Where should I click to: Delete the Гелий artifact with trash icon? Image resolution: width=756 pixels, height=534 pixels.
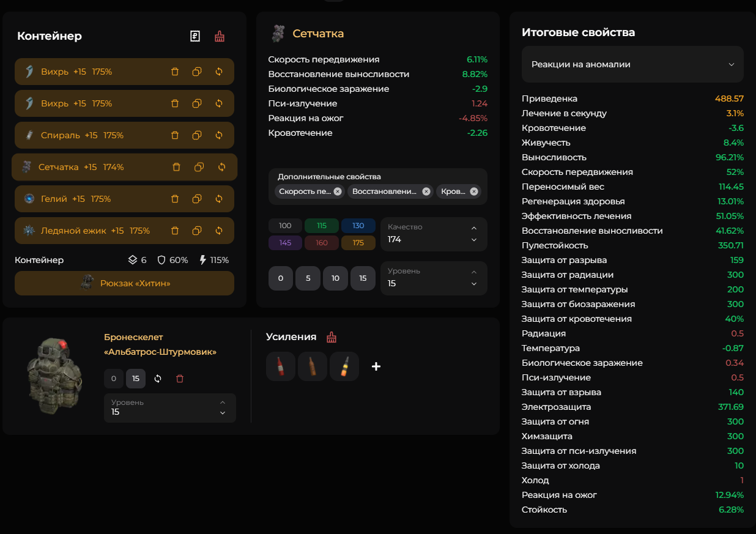tap(175, 199)
